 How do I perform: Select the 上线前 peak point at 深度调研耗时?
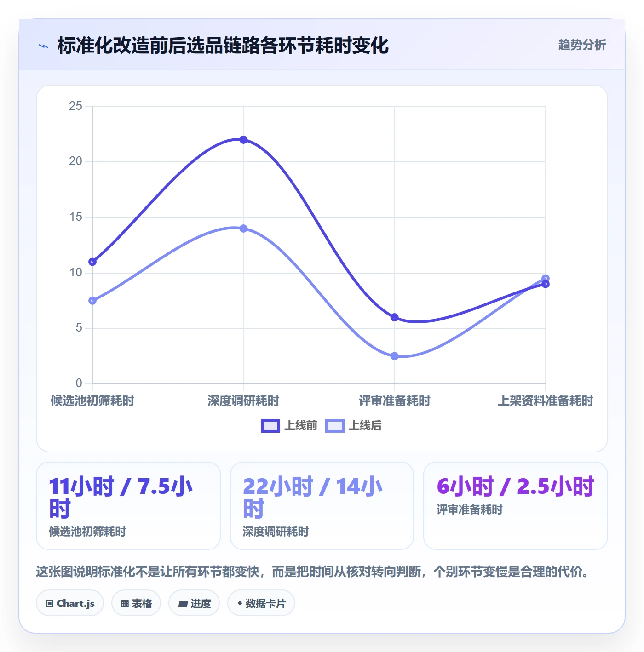pos(243,140)
